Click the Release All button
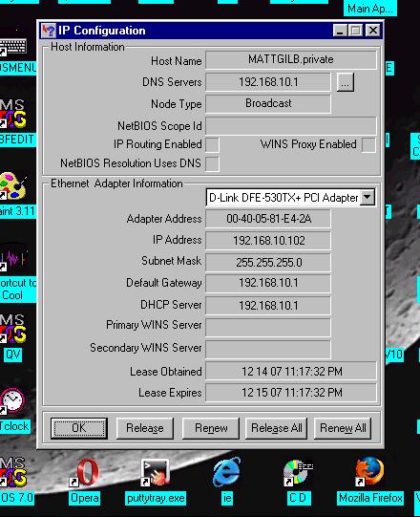 click(x=277, y=428)
